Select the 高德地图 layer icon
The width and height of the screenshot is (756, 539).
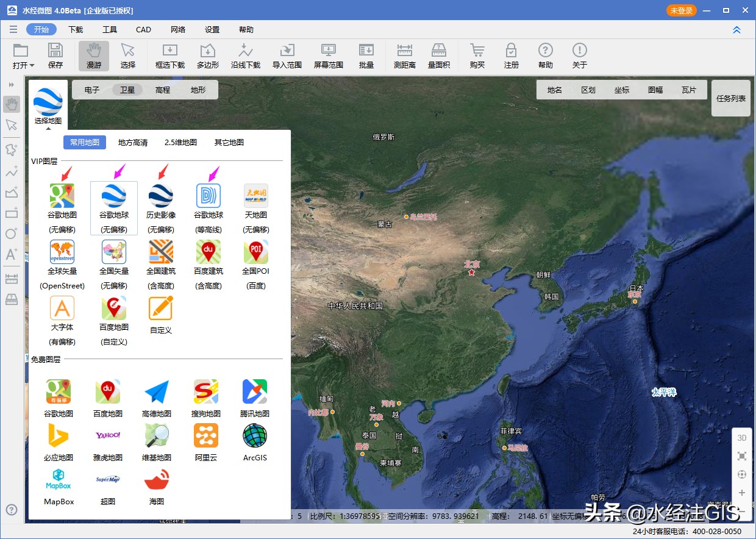(157, 391)
